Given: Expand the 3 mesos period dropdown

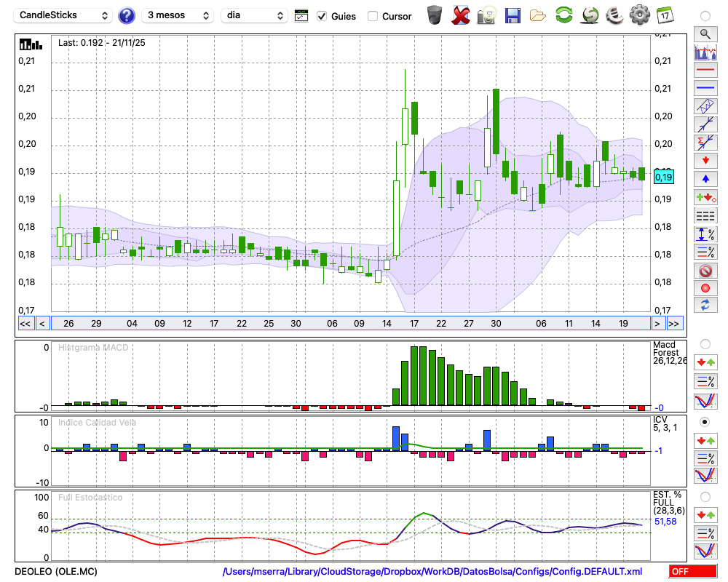Looking at the screenshot, I should tap(177, 15).
